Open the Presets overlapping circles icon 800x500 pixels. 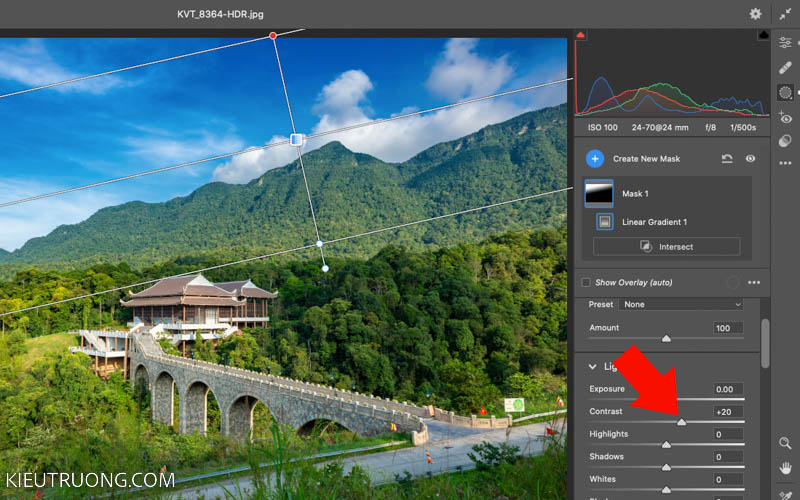tap(785, 141)
